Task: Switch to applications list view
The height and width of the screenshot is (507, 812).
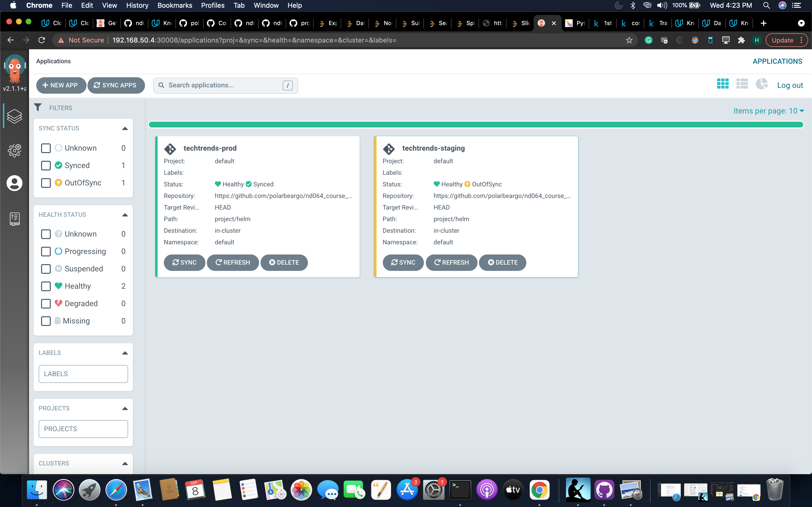Action: click(742, 84)
